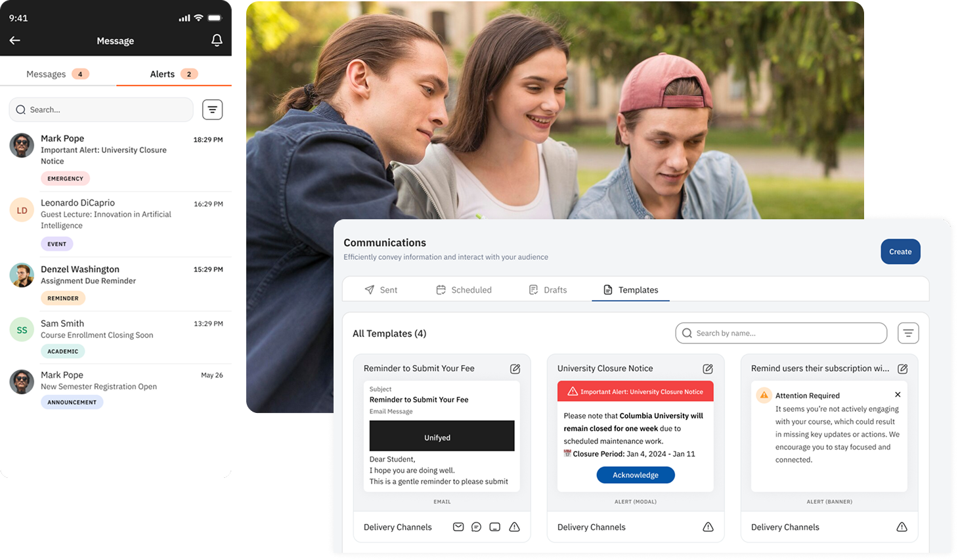Image resolution: width=958 pixels, height=560 pixels.
Task: Edit the University Closure Notice template
Action: click(708, 369)
